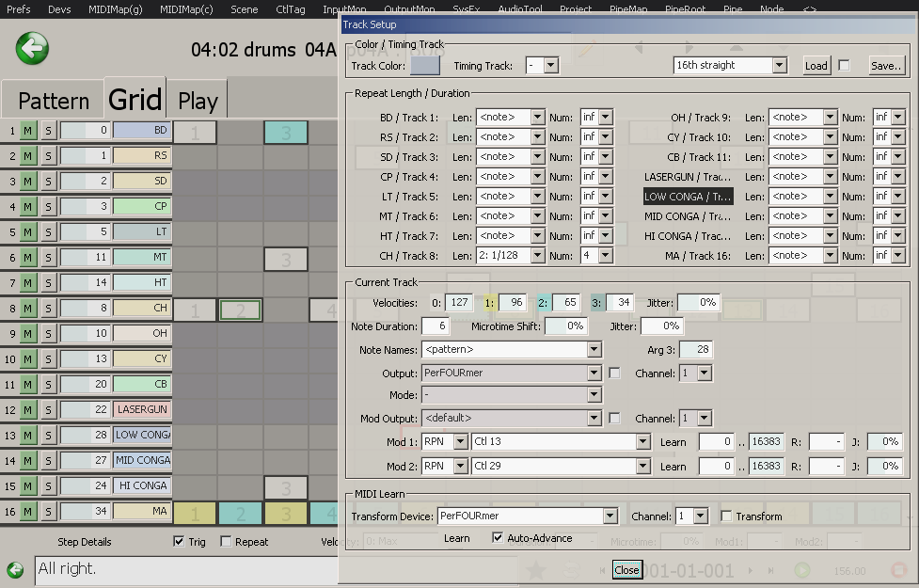Click the green back arrow at top left
Viewport: 919px width, 588px height.
click(32, 47)
